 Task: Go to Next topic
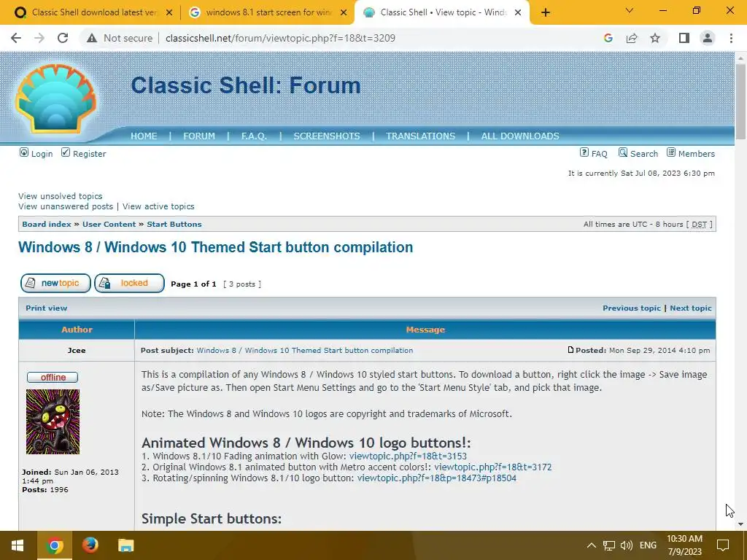tap(691, 308)
